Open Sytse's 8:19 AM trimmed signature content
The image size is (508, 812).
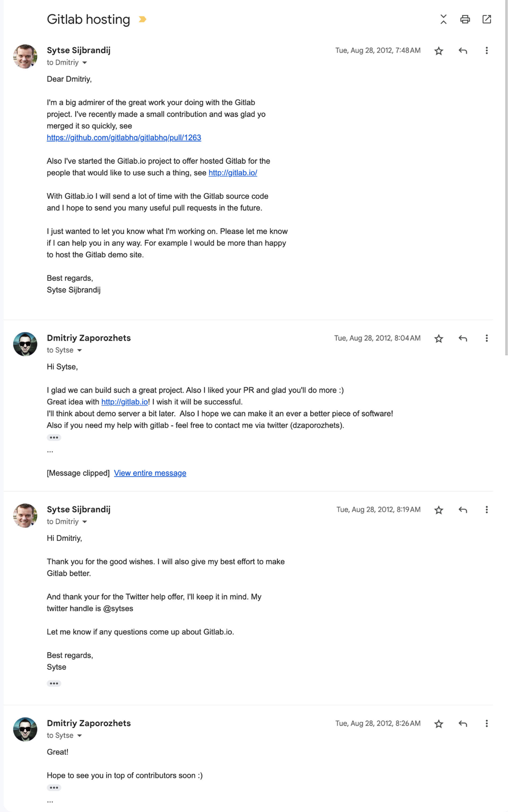point(54,683)
